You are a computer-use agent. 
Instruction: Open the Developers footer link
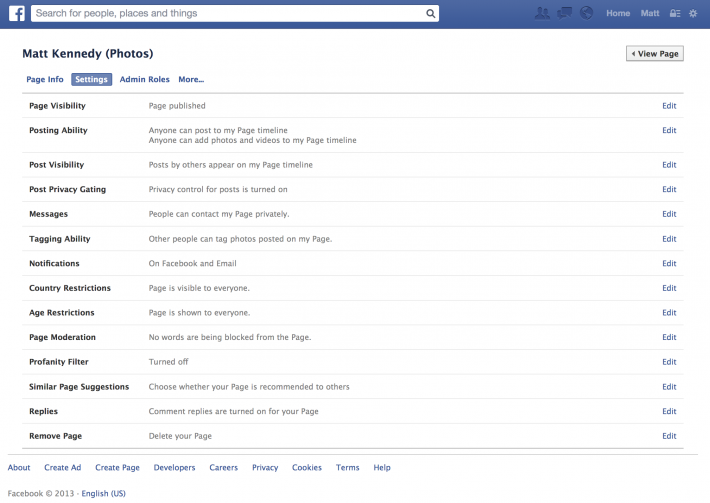coord(174,468)
